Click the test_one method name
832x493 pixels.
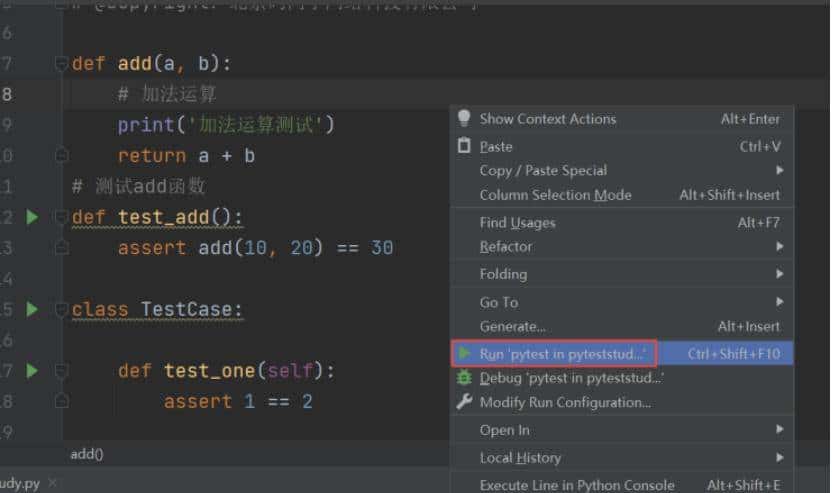coord(210,370)
